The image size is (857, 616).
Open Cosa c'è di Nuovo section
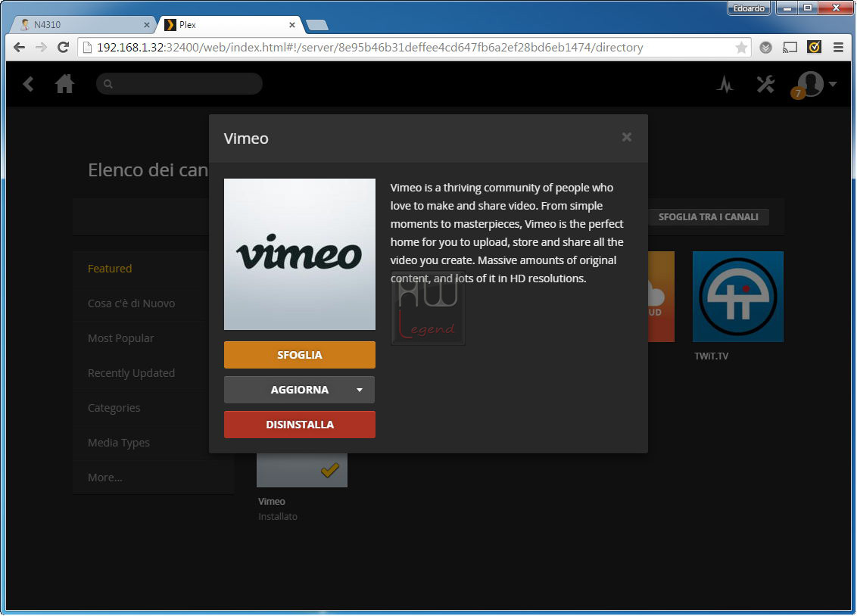click(131, 303)
